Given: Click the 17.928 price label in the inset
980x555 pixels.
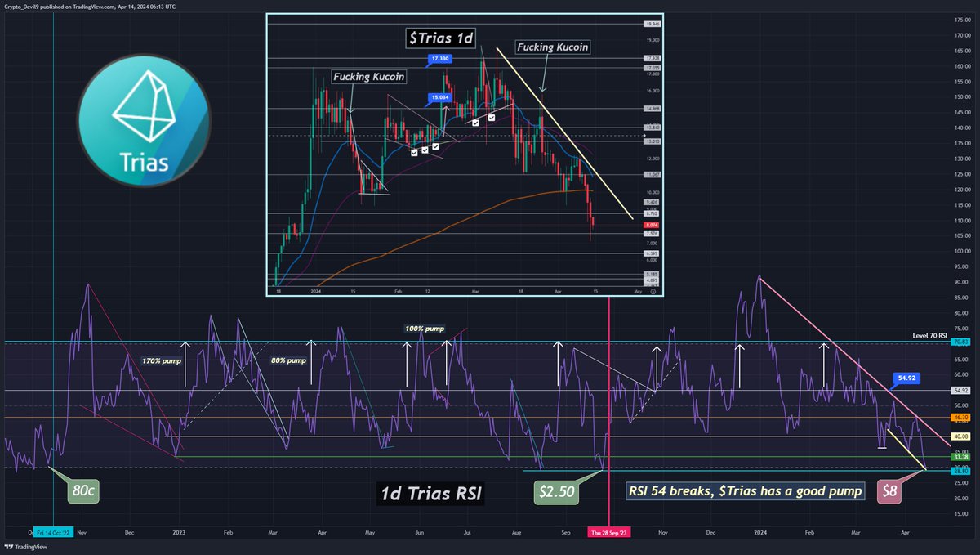Looking at the screenshot, I should coord(652,58).
